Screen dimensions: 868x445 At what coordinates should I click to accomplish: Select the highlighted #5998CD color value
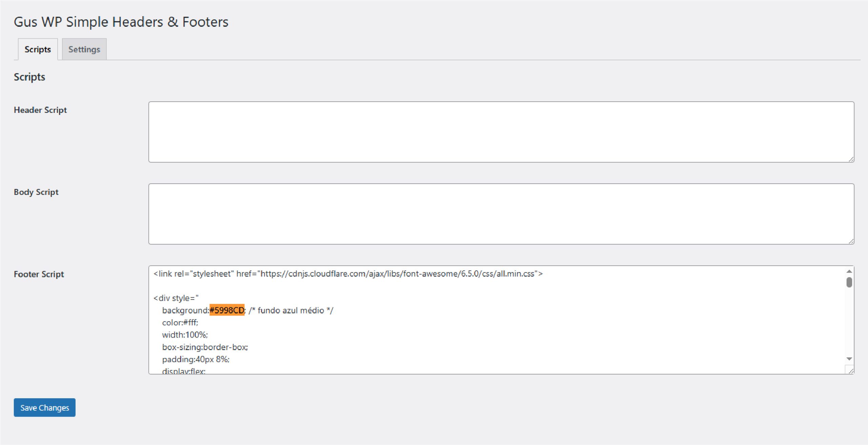tap(226, 310)
